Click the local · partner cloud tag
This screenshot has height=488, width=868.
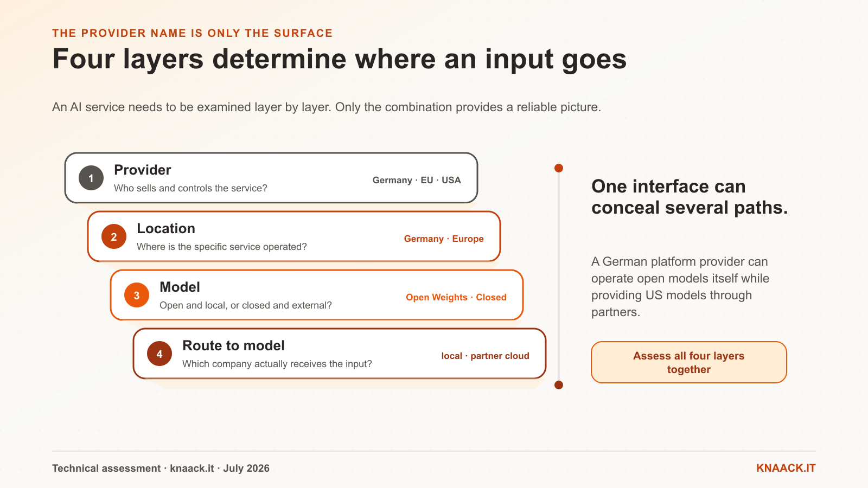coord(485,356)
